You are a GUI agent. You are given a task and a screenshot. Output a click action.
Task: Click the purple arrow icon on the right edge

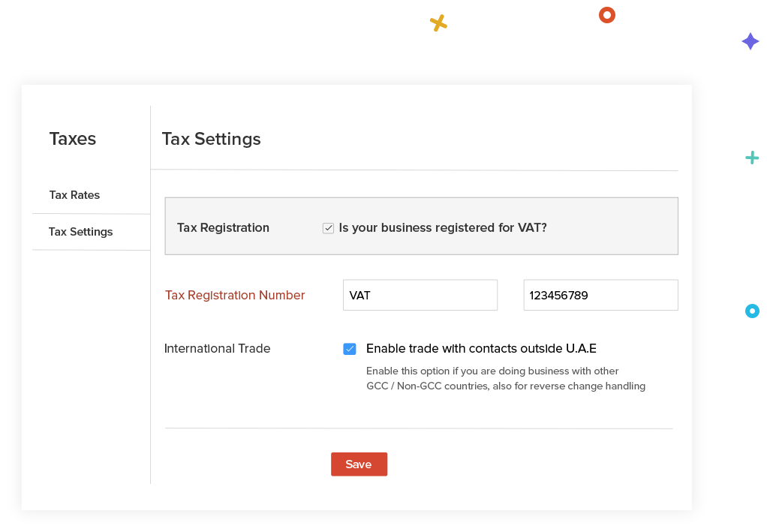pyautogui.click(x=750, y=41)
